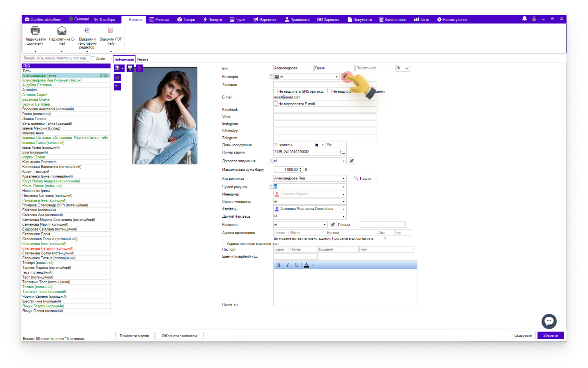Click the client photo thumbnail

(x=165, y=116)
